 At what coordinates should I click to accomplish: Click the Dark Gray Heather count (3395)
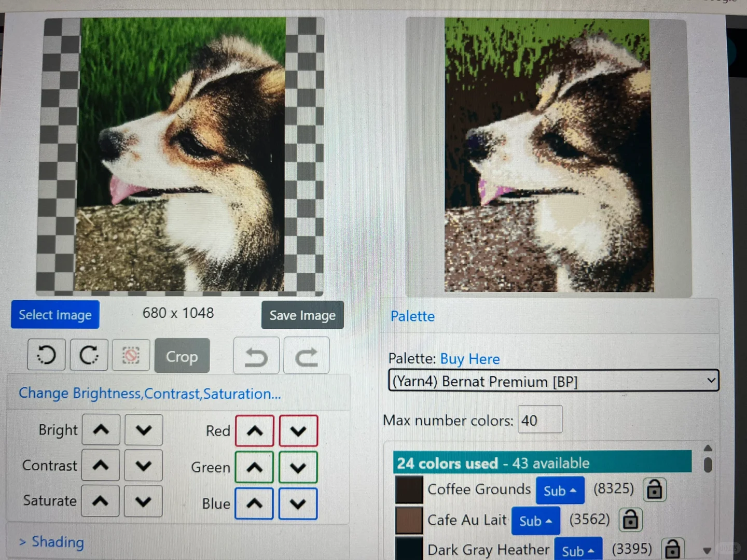[x=632, y=549]
